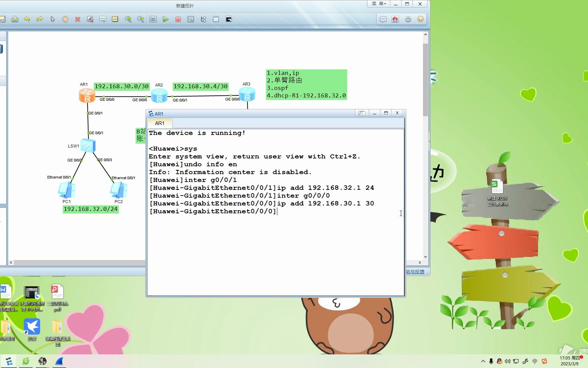This screenshot has width=588, height=368.
Task: Select PC1 in the topology
Action: click(67, 190)
